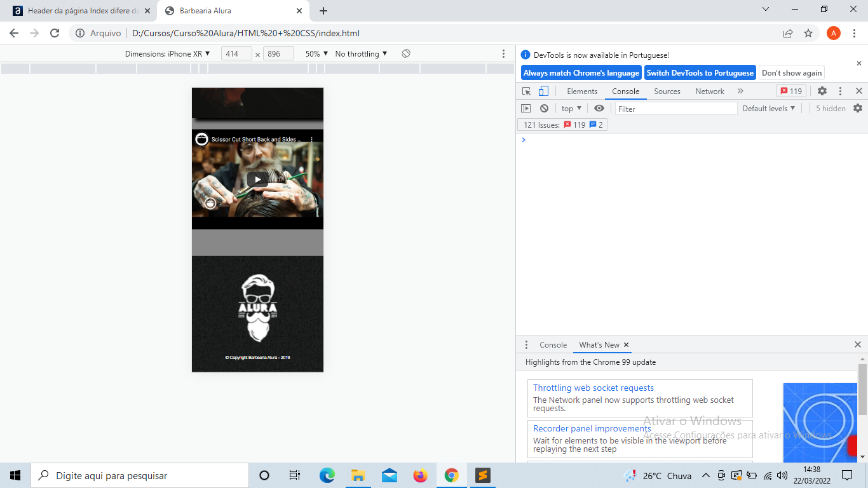Click Don't show again
Image resolution: width=868 pixels, height=488 pixels.
pos(792,73)
